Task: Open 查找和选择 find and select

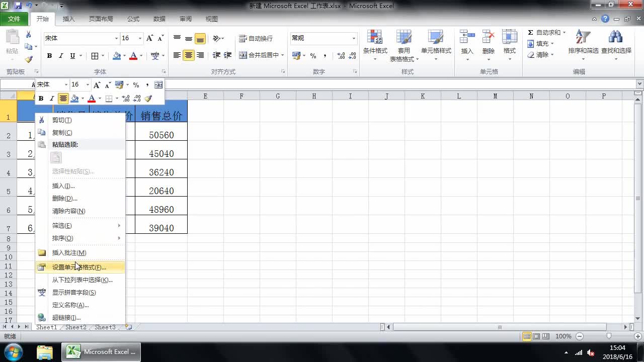Action: [616, 45]
